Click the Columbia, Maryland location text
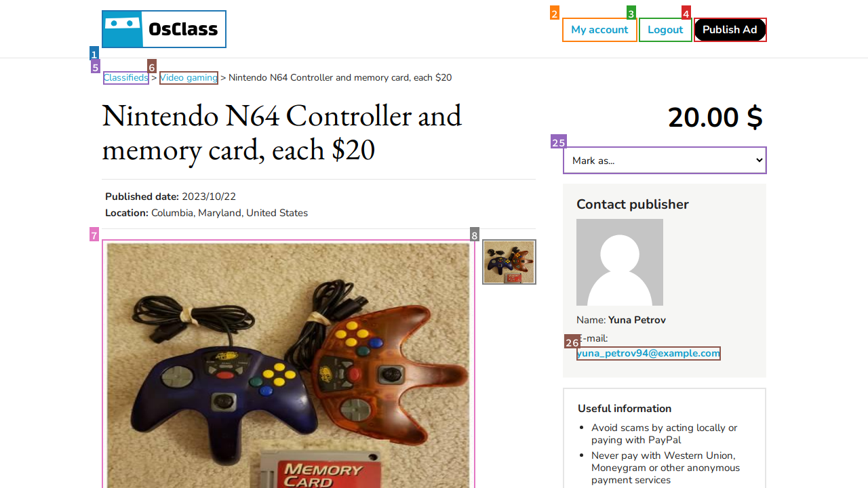868x488 pixels. [x=229, y=213]
